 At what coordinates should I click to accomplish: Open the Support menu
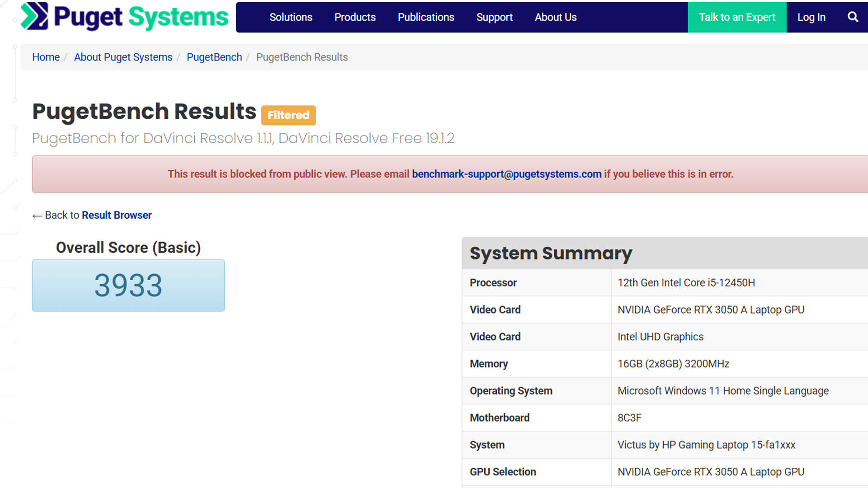coord(495,17)
